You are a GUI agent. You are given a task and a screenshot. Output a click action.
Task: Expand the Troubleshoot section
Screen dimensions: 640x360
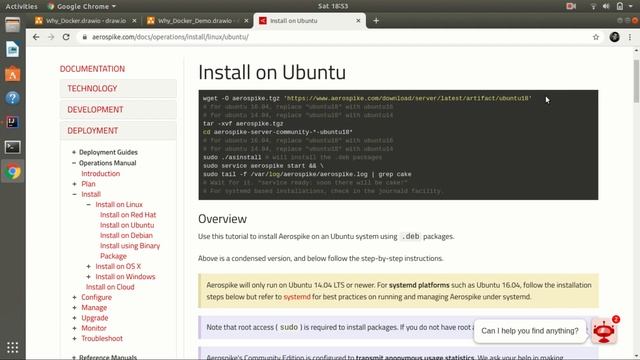[x=74, y=339]
